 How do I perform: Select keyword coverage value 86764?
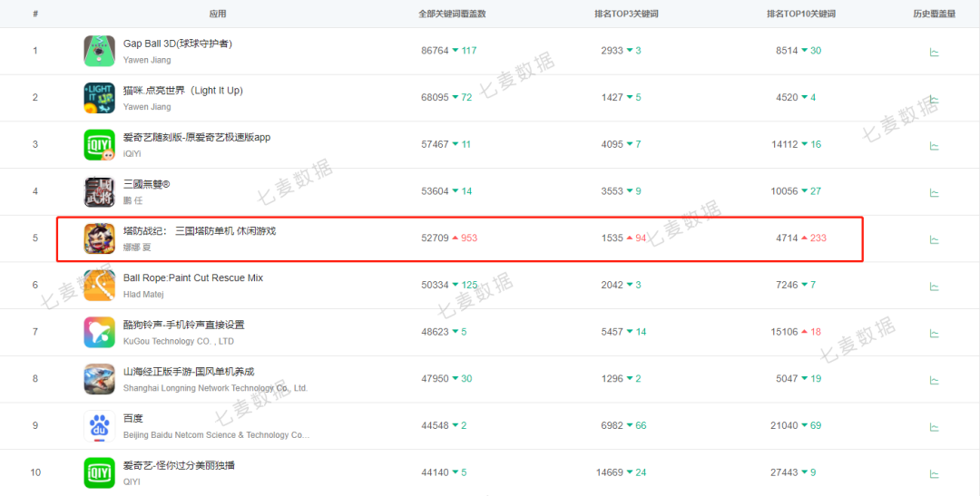pyautogui.click(x=435, y=51)
